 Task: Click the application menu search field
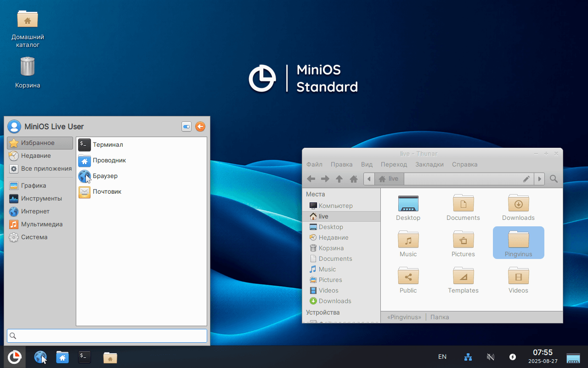click(107, 336)
